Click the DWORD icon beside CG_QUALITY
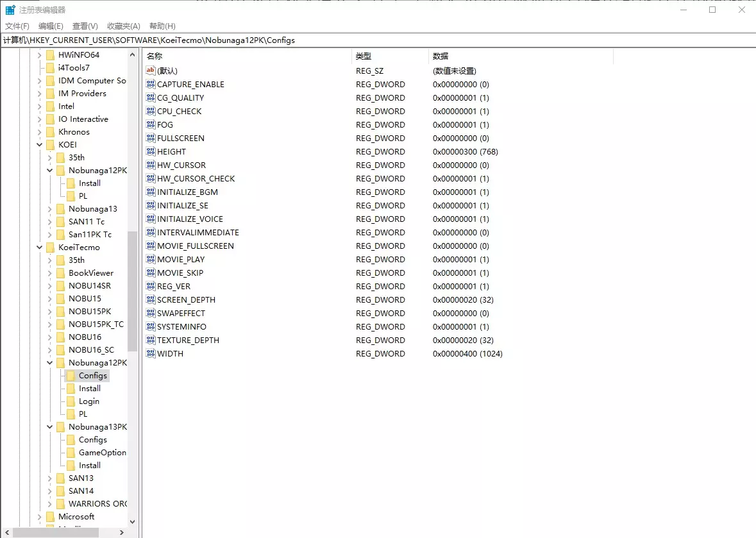 coord(151,97)
